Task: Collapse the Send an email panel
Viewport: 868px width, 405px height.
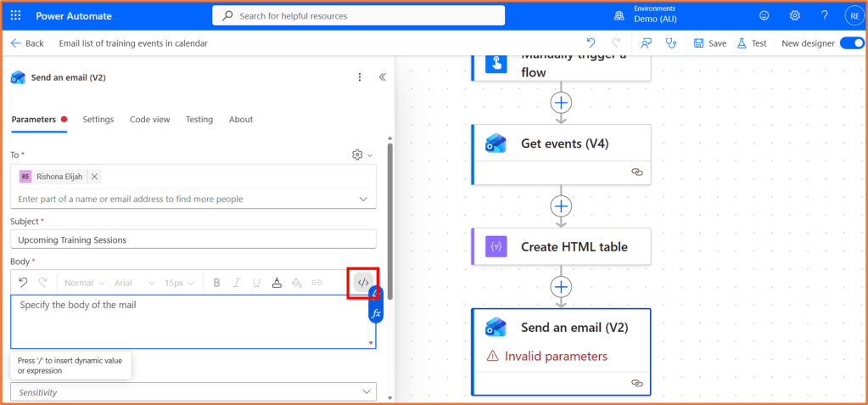Action: [383, 77]
